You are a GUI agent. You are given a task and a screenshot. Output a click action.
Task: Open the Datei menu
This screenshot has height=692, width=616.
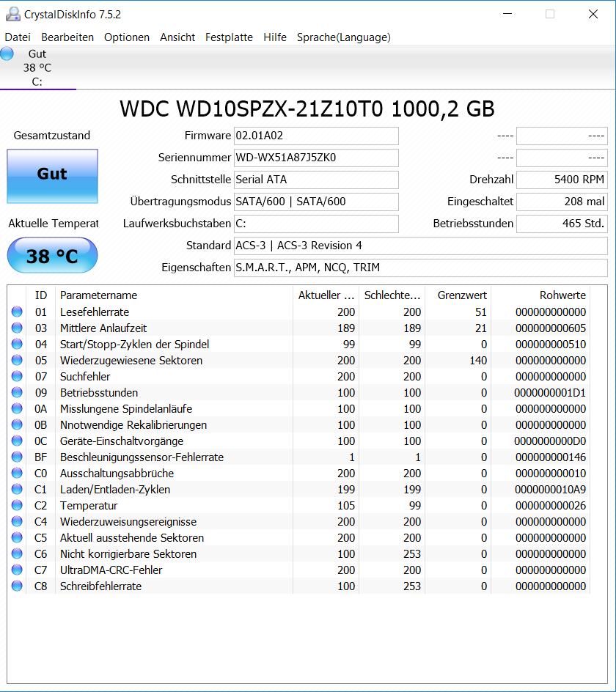coord(18,37)
